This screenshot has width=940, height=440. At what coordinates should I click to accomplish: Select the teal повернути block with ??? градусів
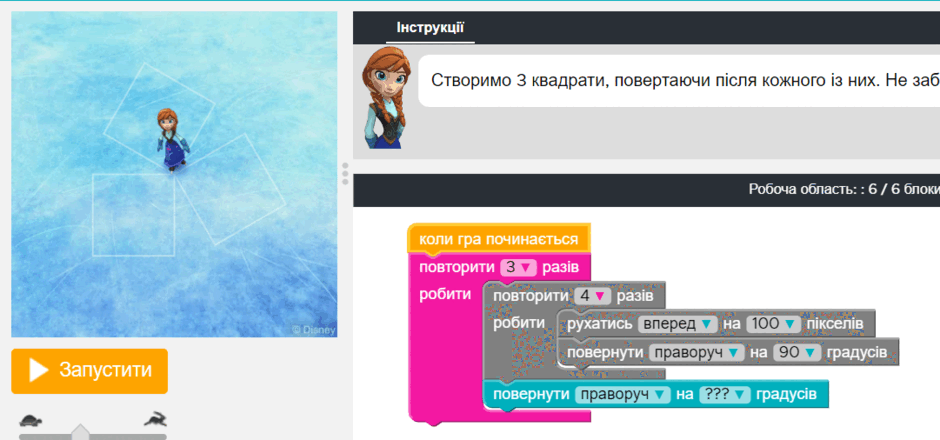click(x=655, y=395)
